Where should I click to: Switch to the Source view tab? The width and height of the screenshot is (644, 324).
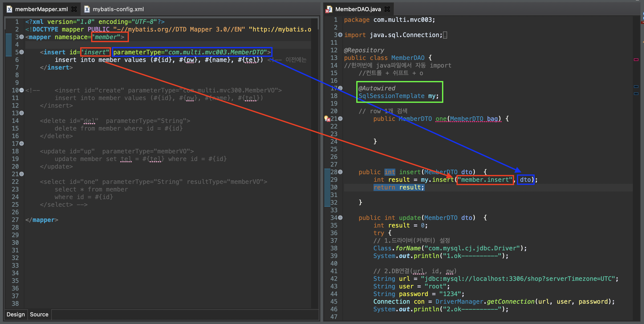[39, 314]
